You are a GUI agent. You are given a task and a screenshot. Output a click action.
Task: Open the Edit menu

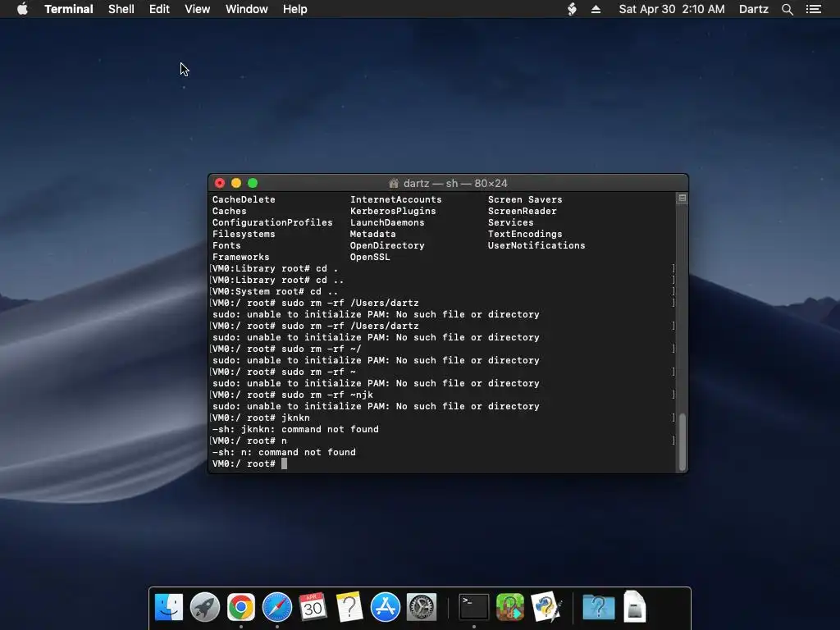pos(159,9)
